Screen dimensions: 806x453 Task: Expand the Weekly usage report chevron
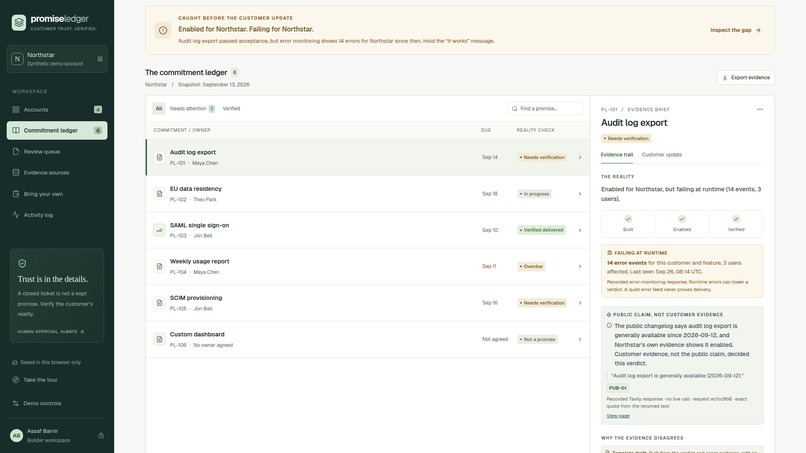[580, 266]
